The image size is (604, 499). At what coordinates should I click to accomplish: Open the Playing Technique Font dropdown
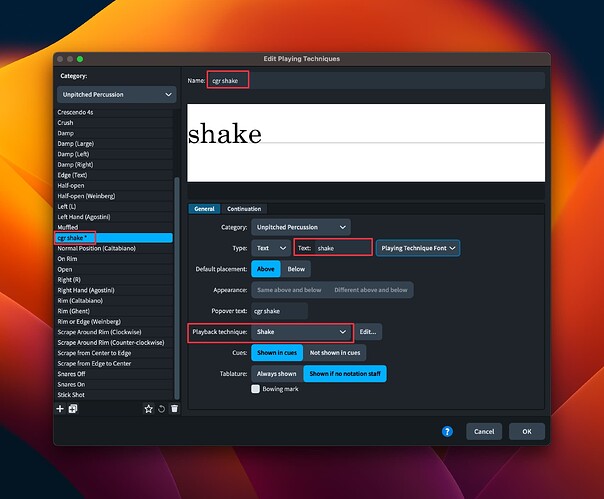(418, 248)
